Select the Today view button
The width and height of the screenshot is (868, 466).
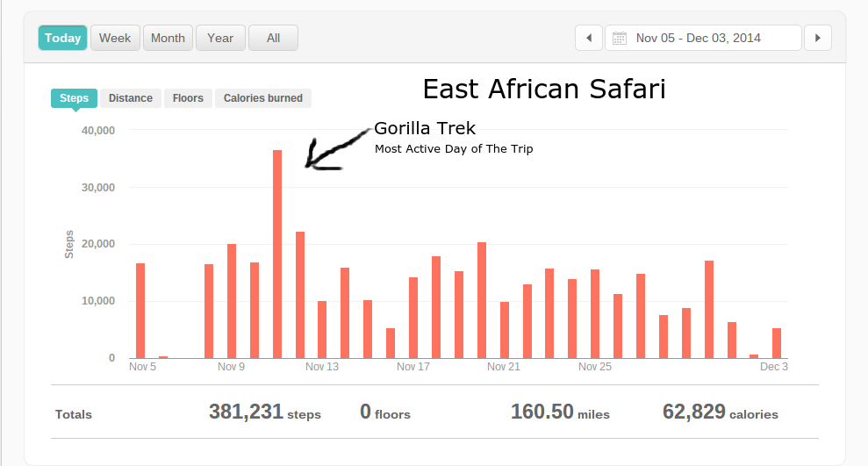point(62,38)
